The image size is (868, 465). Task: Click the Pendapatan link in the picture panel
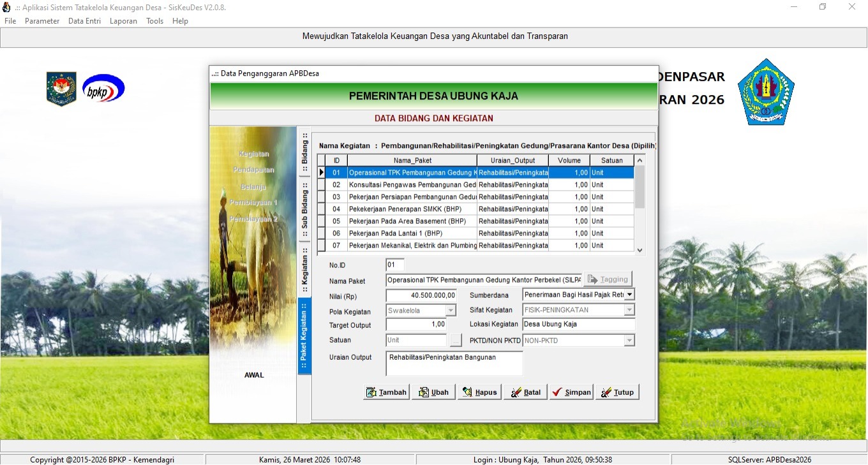[x=253, y=170]
